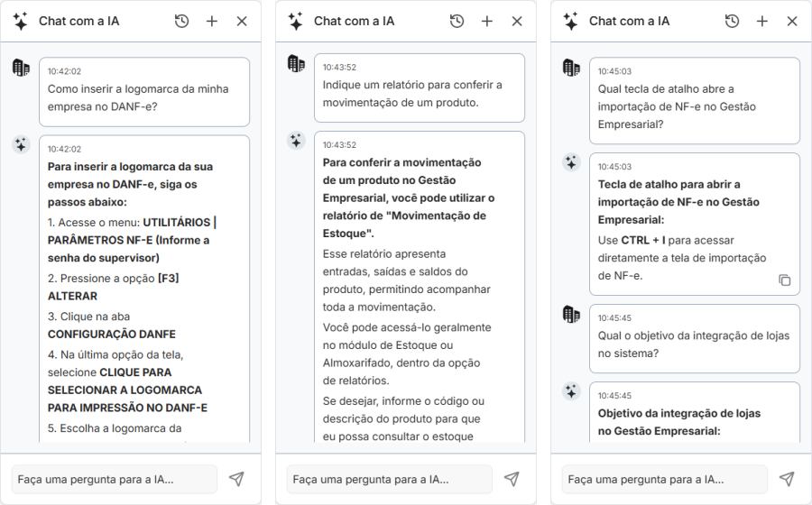Viewport: 812px width, 505px height.
Task: Click the '[F3]' text in step 2
Action: tap(169, 279)
